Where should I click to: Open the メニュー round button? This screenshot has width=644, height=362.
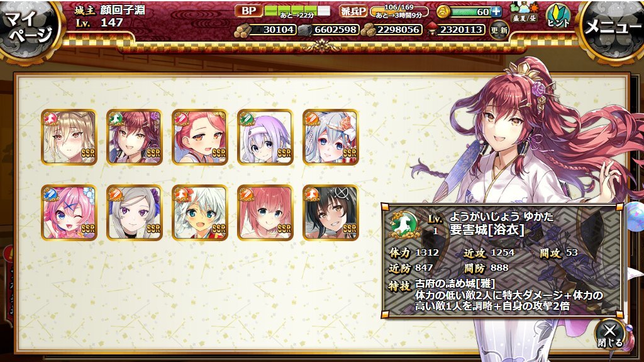[613, 28]
